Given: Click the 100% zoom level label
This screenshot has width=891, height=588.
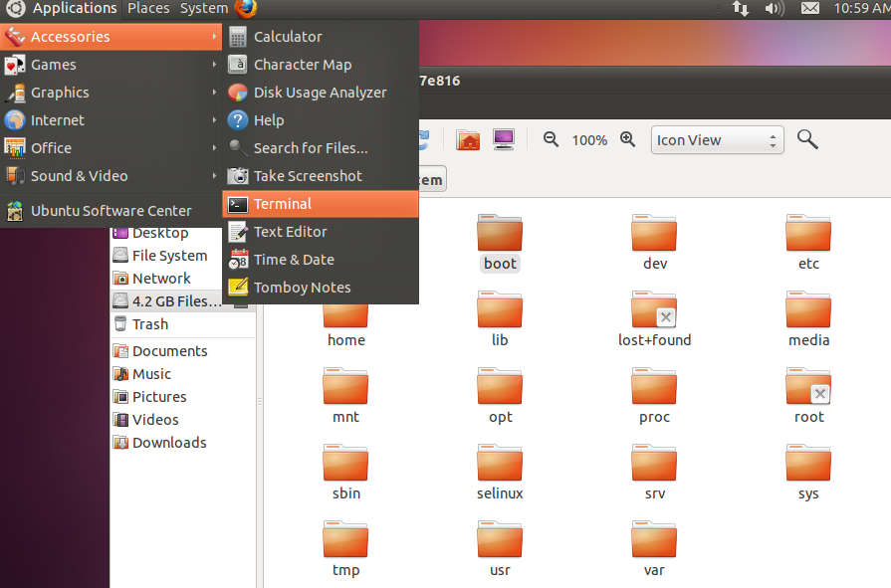Looking at the screenshot, I should coord(589,140).
